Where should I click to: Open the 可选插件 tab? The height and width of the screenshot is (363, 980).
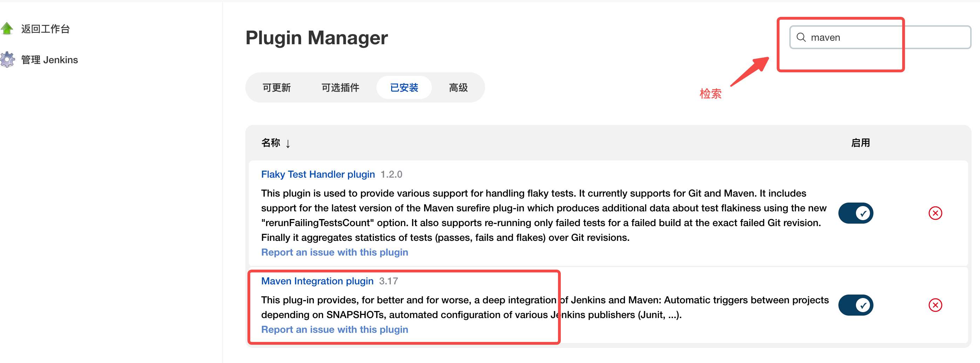(x=340, y=87)
